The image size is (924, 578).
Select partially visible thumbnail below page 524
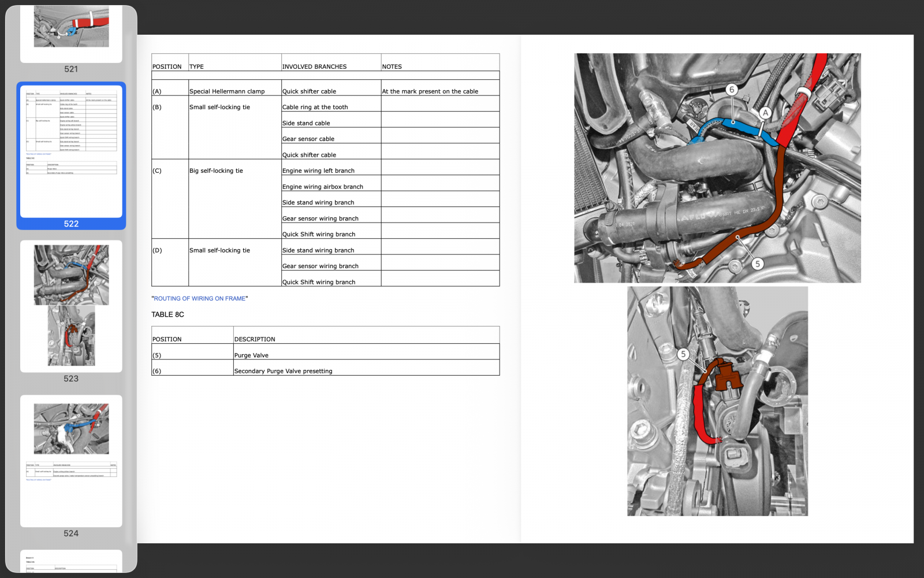coord(71,561)
